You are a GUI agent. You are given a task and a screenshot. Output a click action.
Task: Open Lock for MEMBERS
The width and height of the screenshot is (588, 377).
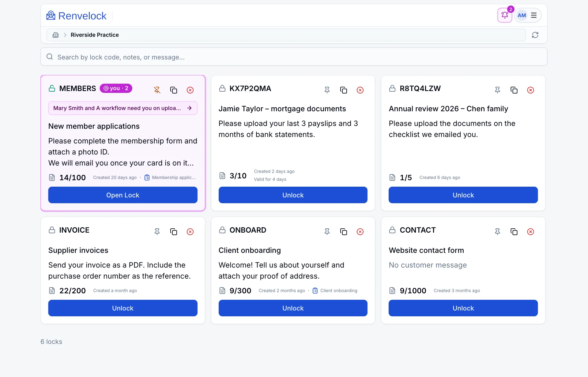pyautogui.click(x=123, y=195)
